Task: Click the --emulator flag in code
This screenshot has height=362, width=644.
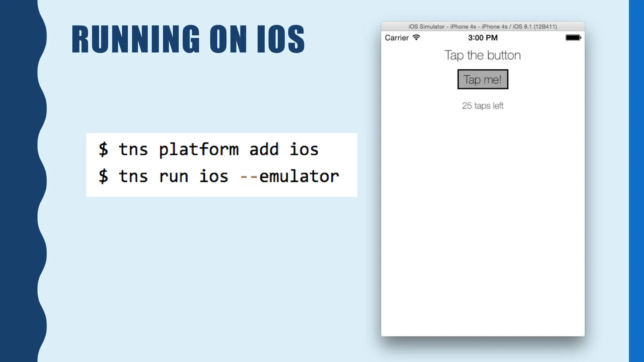Action: pyautogui.click(x=290, y=176)
